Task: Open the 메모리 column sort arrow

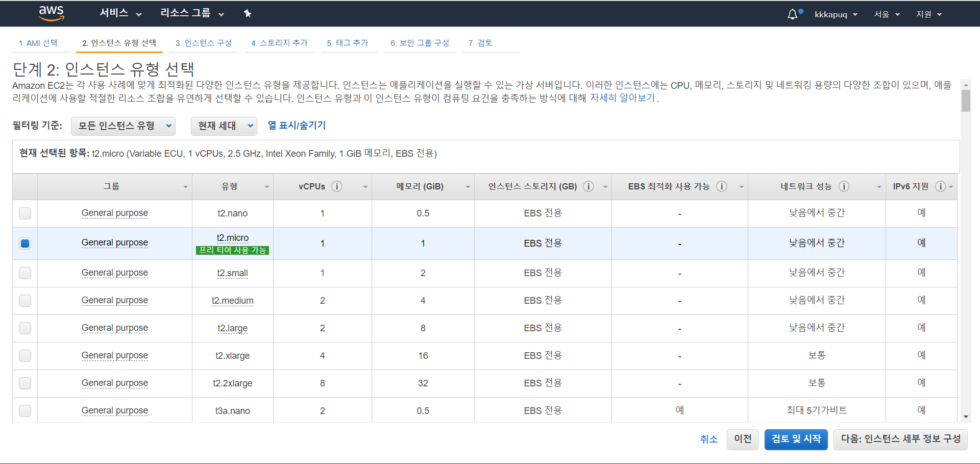Action: pos(468,187)
